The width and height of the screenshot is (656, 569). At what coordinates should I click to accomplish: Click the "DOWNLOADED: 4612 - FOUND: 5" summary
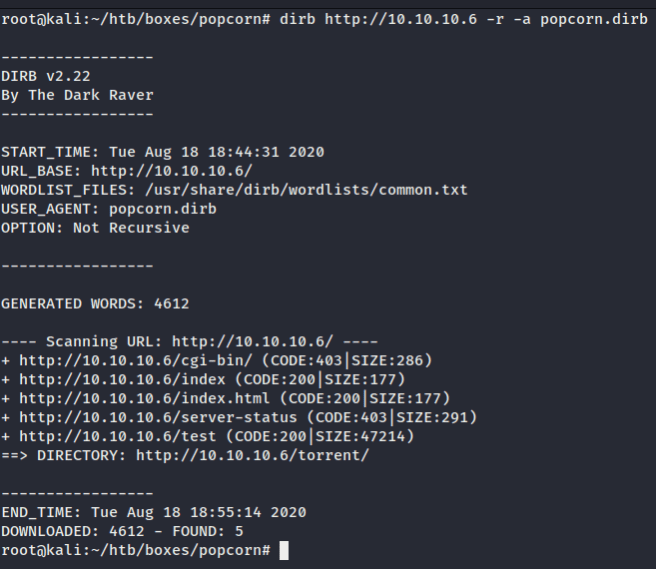[x=120, y=532]
